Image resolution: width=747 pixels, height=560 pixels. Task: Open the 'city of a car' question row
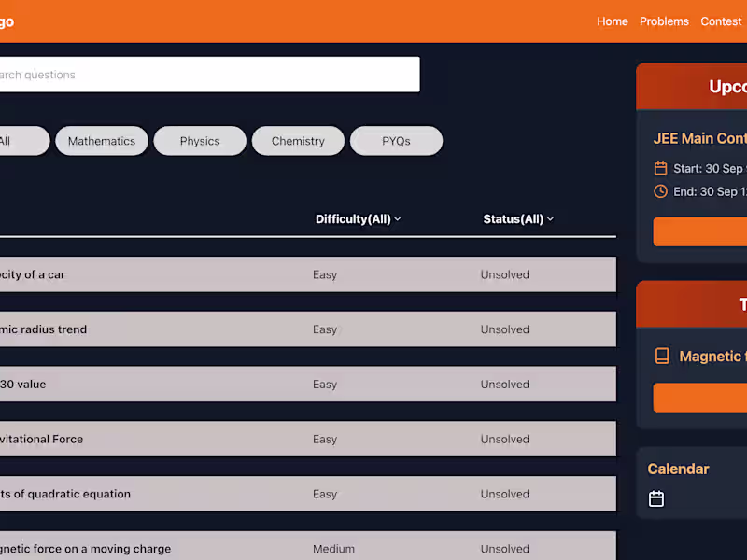click(x=308, y=274)
